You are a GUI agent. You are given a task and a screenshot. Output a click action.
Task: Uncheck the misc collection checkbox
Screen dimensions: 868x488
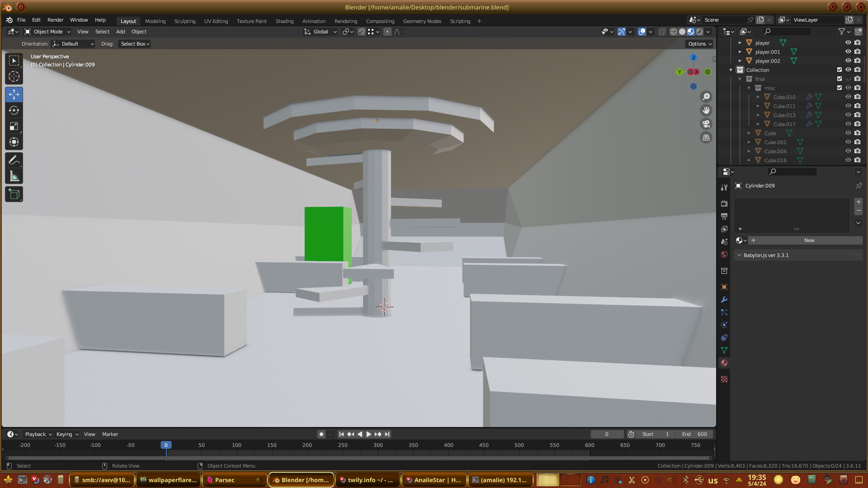840,88
